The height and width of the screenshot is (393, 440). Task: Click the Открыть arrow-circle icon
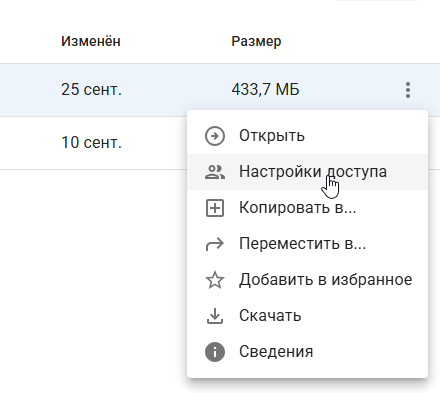coord(215,136)
